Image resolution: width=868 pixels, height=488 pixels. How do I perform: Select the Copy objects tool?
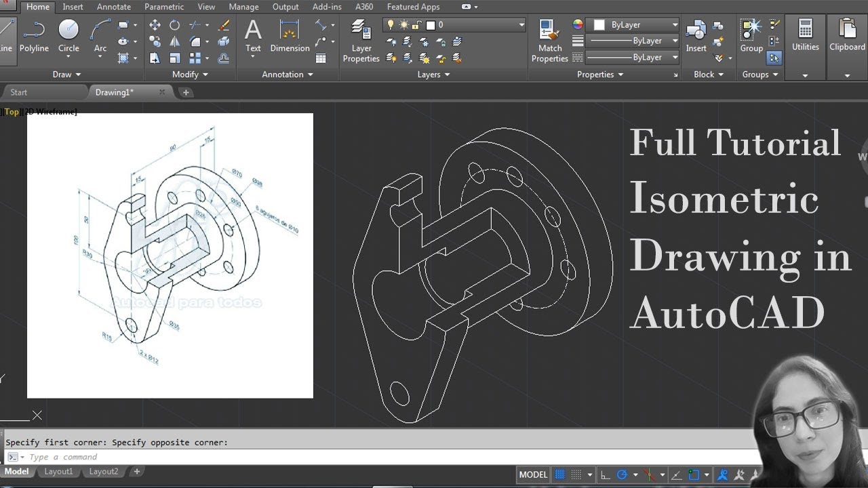[x=155, y=41]
